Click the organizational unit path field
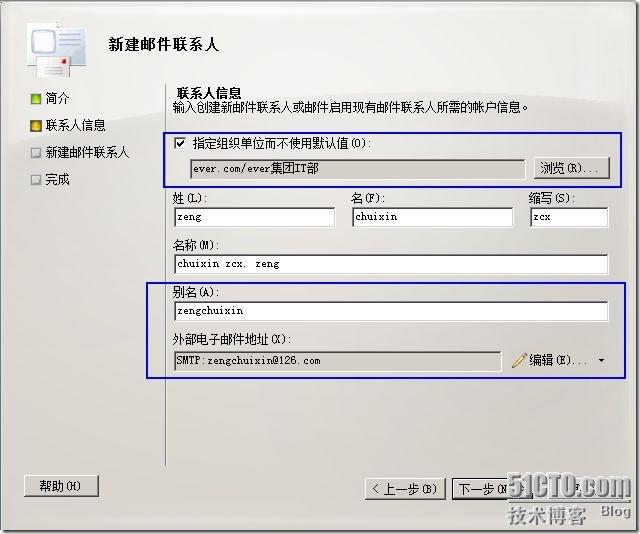The height and width of the screenshot is (534, 640). tap(356, 168)
